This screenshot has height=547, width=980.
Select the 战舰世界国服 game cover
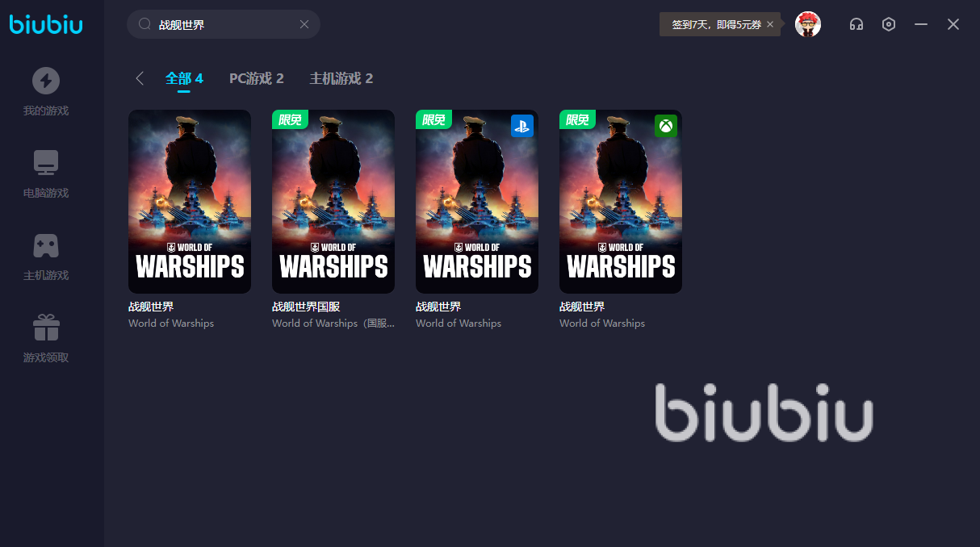click(x=333, y=202)
